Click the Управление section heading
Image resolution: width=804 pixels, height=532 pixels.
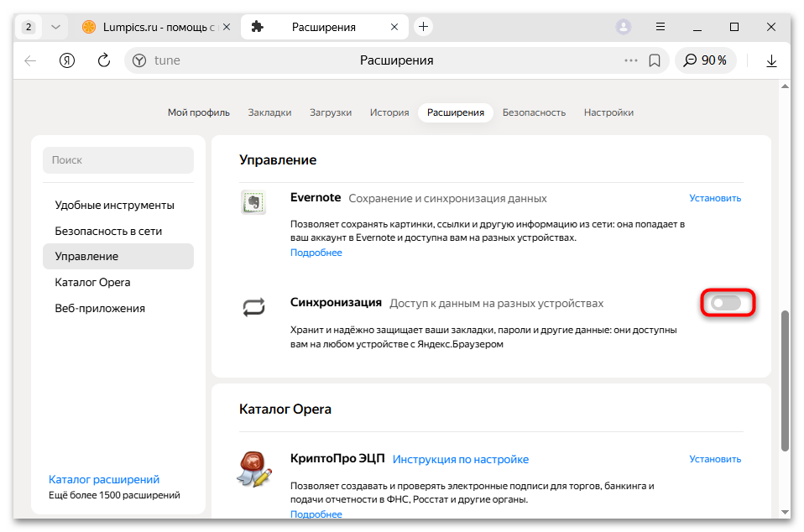coord(278,160)
